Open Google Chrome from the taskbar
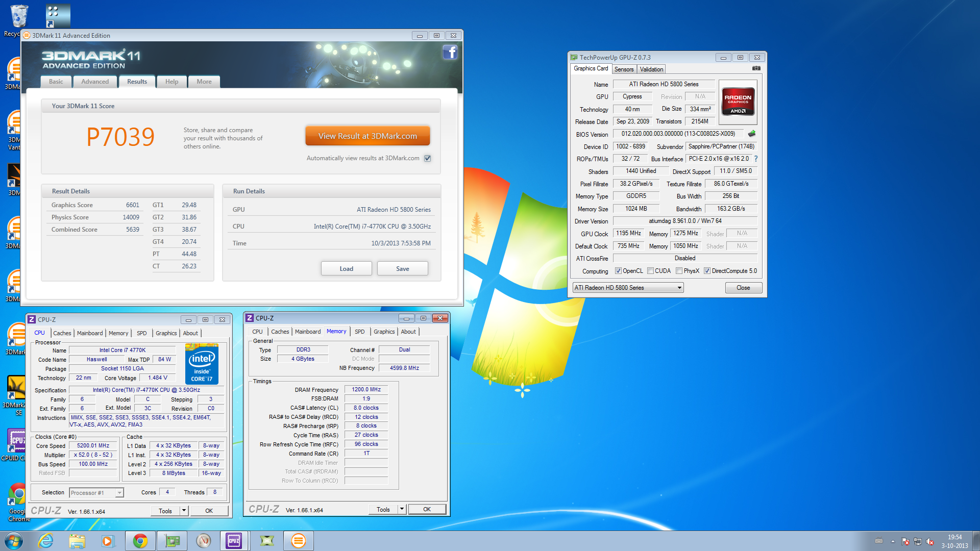 click(140, 541)
